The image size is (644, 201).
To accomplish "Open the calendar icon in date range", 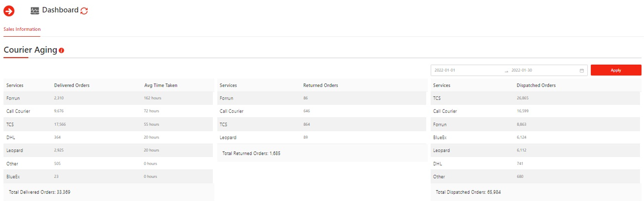I will [x=581, y=71].
